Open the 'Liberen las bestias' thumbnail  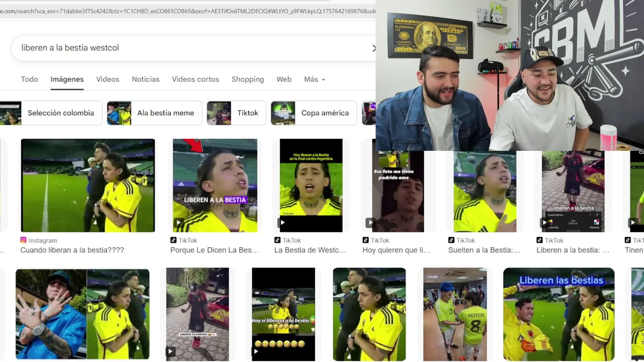[558, 314]
